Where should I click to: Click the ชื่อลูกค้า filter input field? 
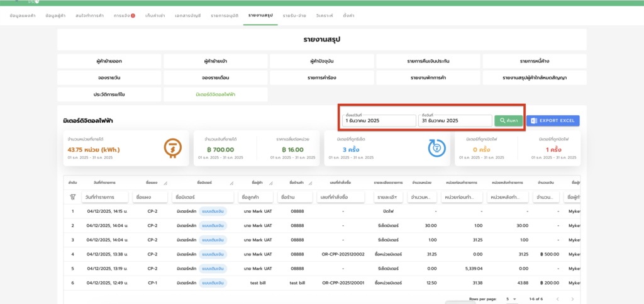pos(255,198)
